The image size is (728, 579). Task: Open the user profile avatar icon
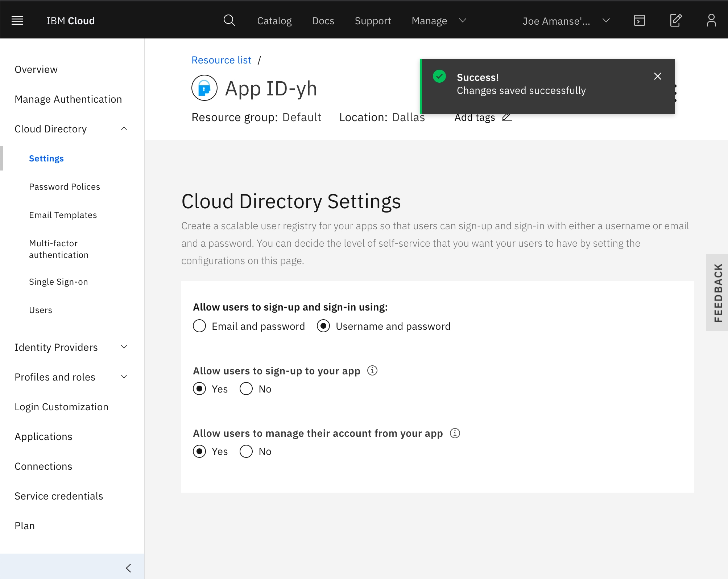pos(711,21)
